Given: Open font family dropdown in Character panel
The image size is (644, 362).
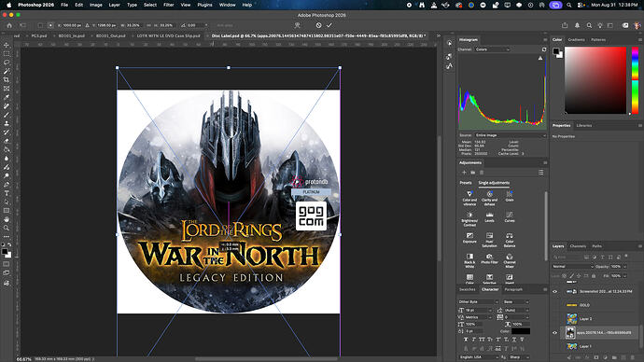Looking at the screenshot, I should [478, 301].
